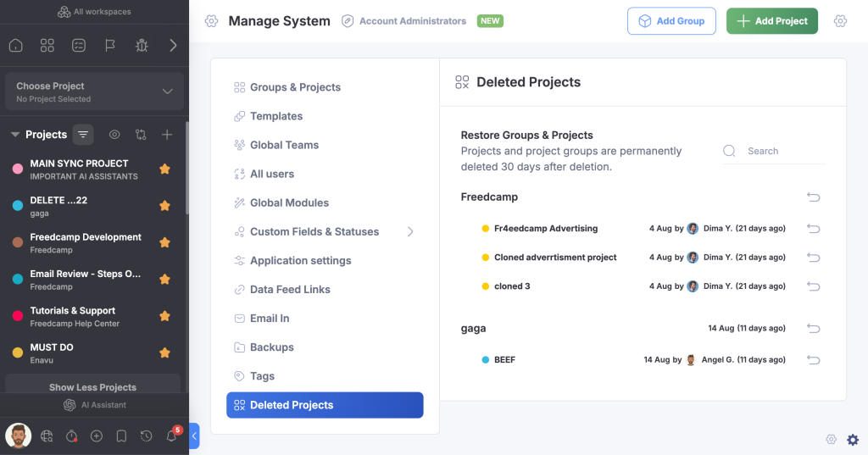The image size is (868, 455).
Task: Click the notifications bell icon
Action: [x=171, y=436]
